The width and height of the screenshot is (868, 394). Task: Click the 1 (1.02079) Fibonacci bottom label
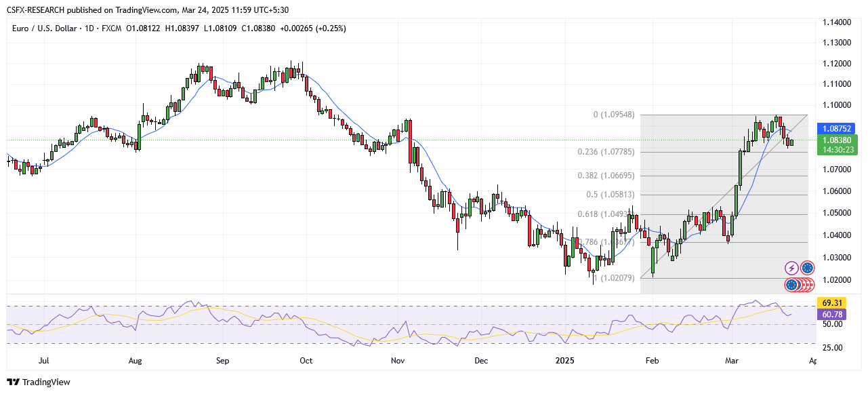point(614,277)
